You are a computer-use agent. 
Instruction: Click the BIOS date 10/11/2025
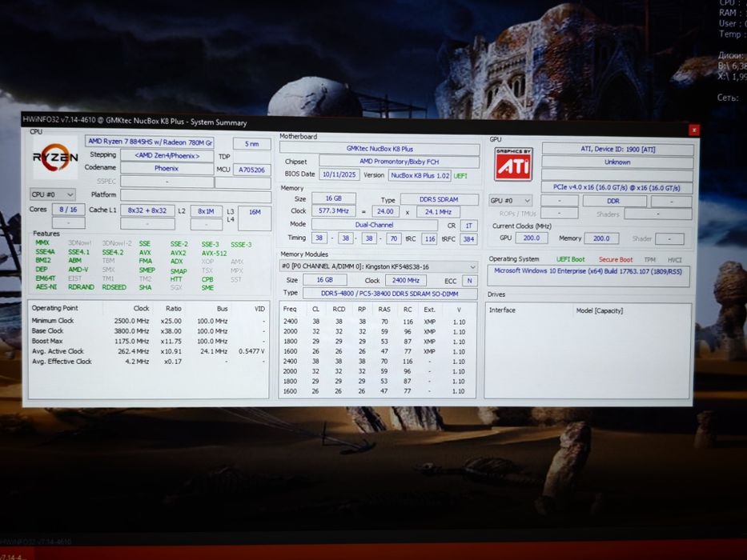339,174
